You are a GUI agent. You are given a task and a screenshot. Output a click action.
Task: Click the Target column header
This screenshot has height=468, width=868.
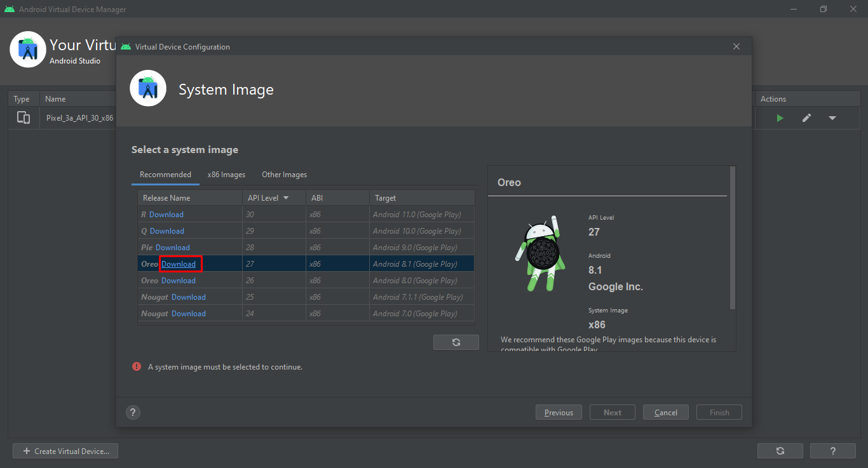click(x=422, y=198)
